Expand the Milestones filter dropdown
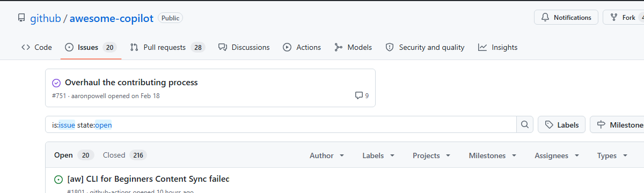Image resolution: width=644 pixels, height=193 pixels. click(493, 155)
